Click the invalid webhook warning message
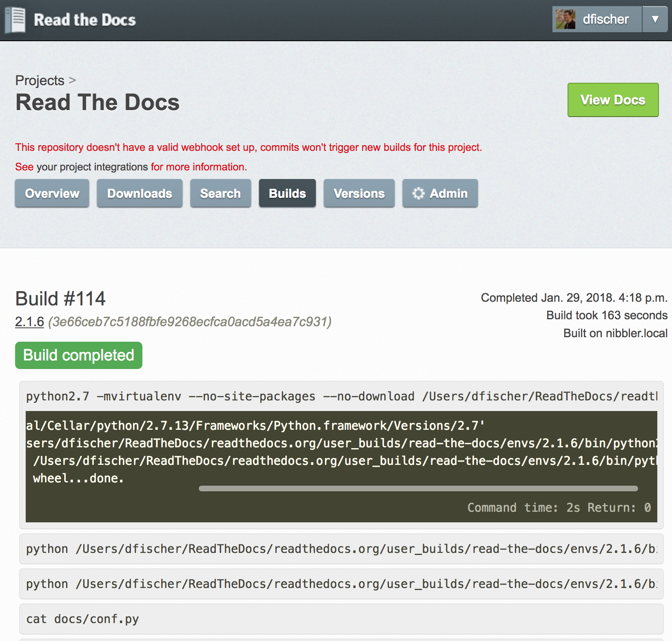The width and height of the screenshot is (672, 641). (x=248, y=147)
